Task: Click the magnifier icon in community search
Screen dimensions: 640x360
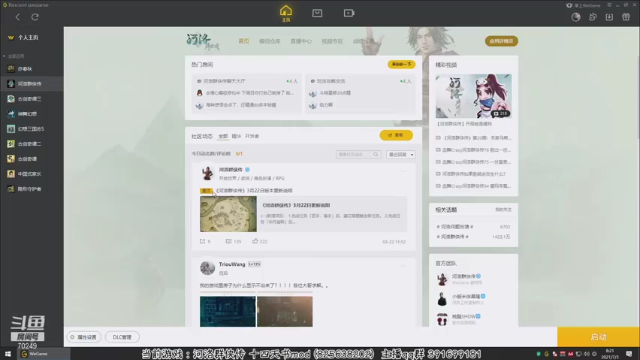Action: tap(376, 154)
